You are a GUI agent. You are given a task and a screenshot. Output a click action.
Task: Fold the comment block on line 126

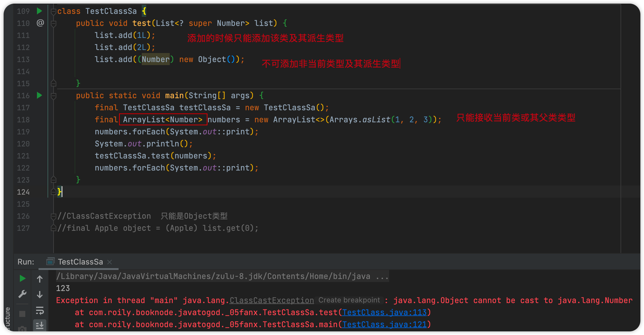(x=54, y=216)
